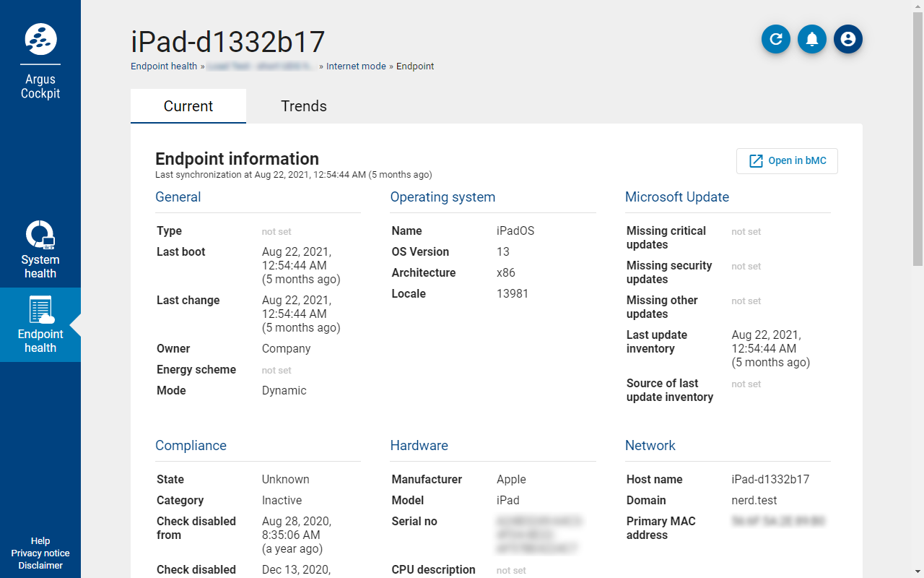Viewport: 924px width, 578px height.
Task: Select the Endpoint health sidebar icon
Action: 40,310
